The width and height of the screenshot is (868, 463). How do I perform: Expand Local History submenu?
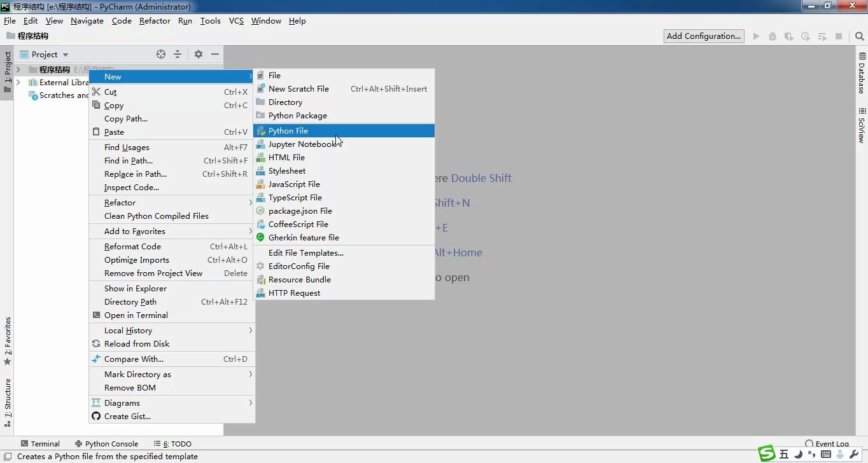(x=251, y=330)
